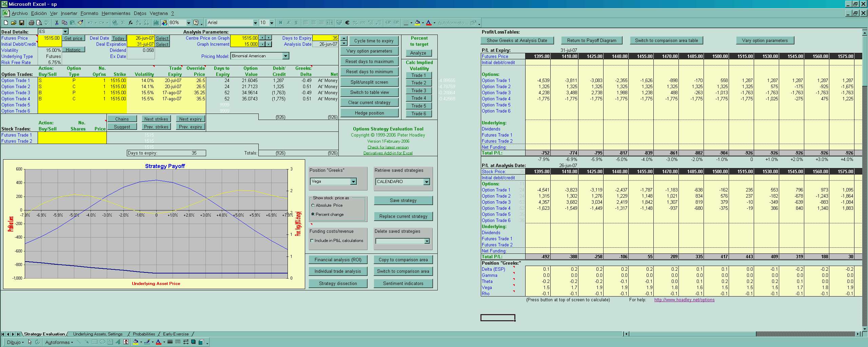Click the Open folder icon
868x347 pixels.
point(14,23)
